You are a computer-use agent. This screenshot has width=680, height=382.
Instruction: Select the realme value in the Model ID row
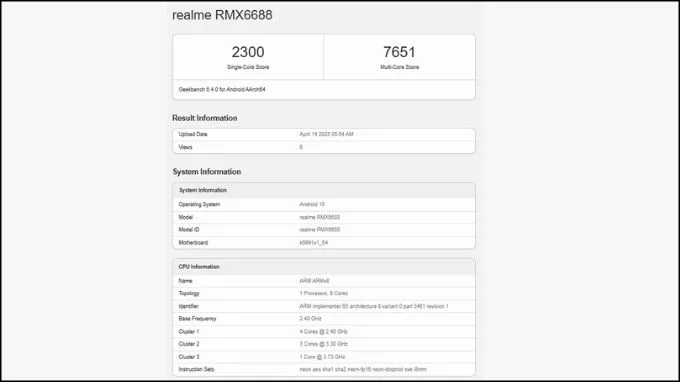coord(320,230)
